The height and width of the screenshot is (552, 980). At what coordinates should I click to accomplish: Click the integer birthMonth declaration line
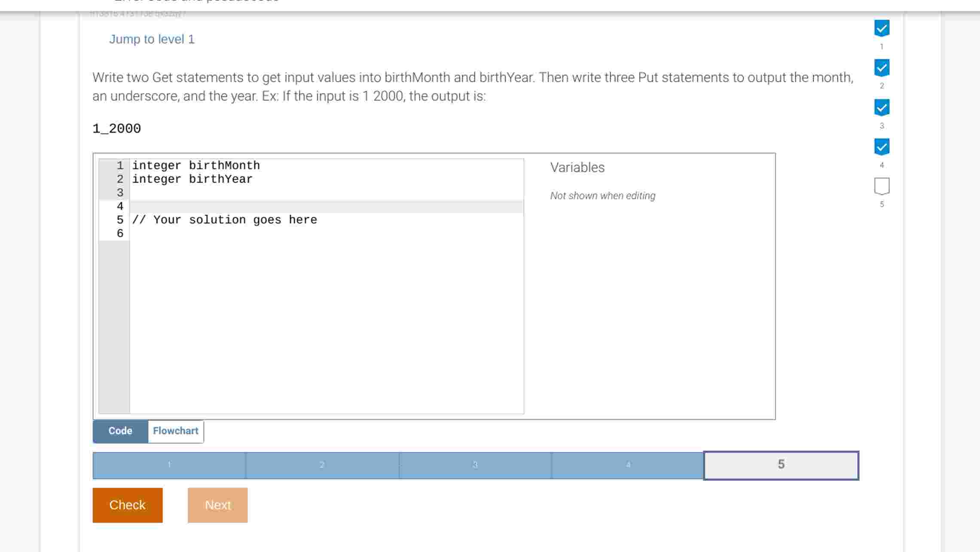[x=195, y=165]
